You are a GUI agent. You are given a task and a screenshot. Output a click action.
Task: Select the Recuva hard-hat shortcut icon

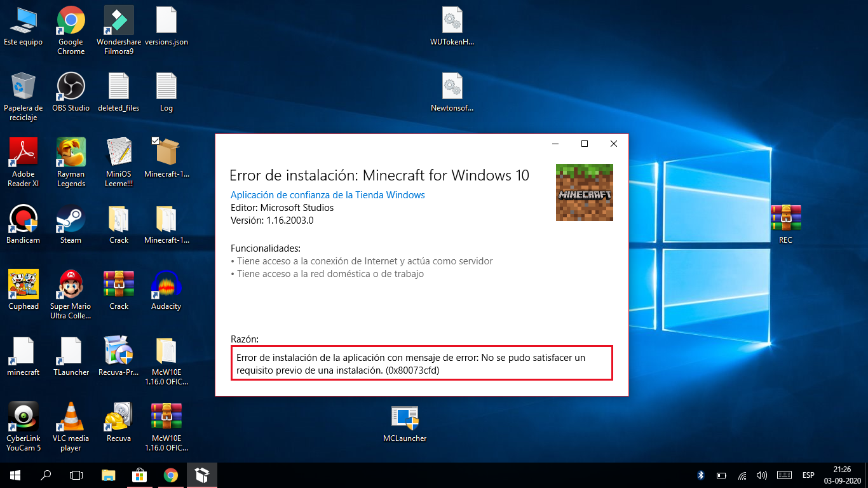(x=119, y=423)
